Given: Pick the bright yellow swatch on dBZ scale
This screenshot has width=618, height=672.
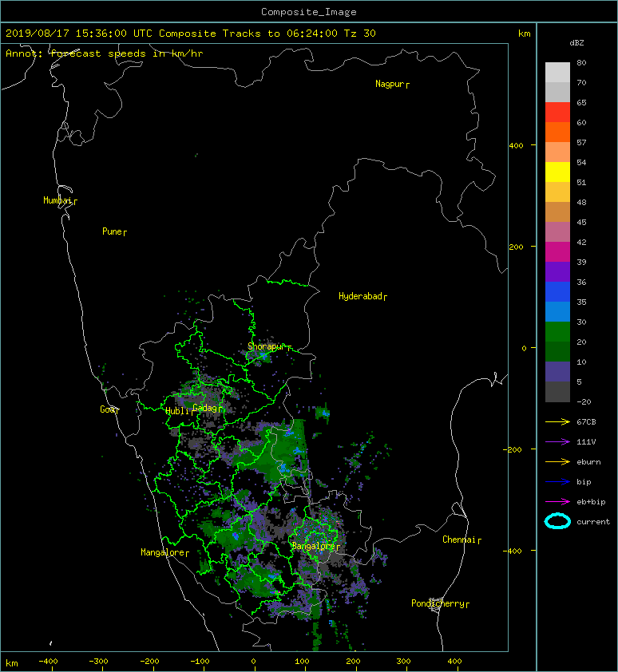Looking at the screenshot, I should (x=557, y=172).
